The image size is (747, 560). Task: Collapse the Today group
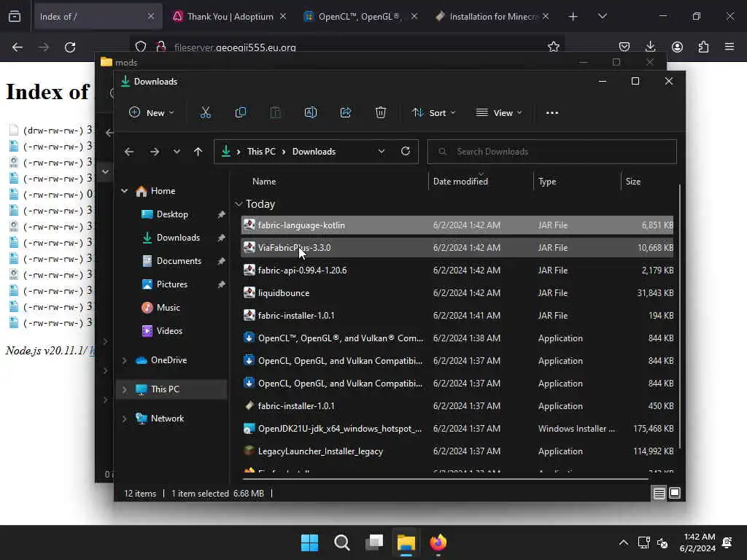click(239, 204)
